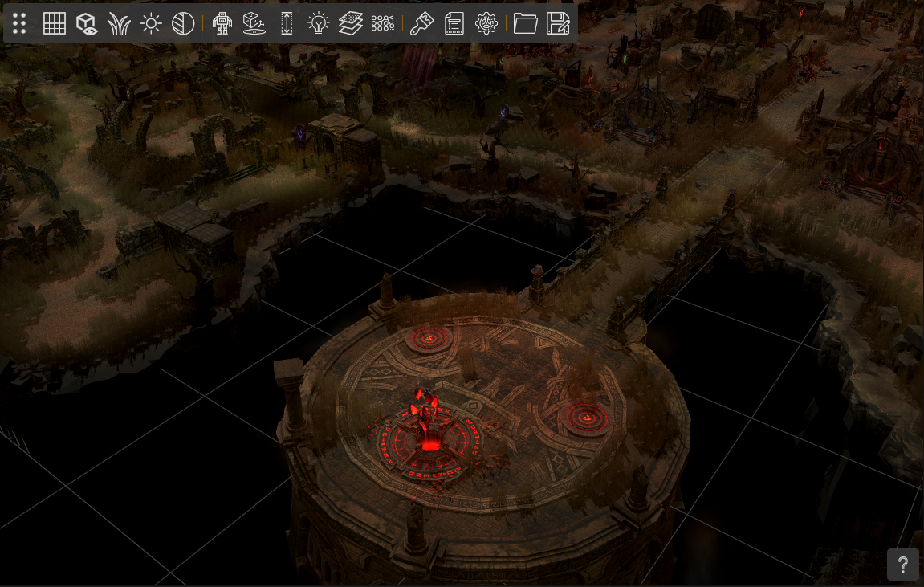Open the stacked layers icon

[351, 23]
